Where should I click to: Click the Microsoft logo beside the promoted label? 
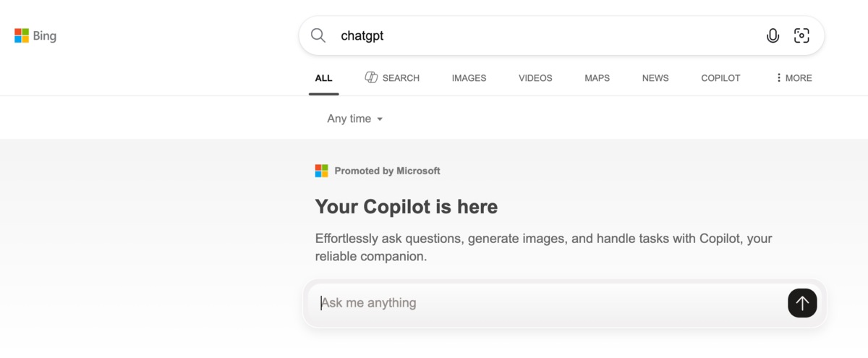322,171
